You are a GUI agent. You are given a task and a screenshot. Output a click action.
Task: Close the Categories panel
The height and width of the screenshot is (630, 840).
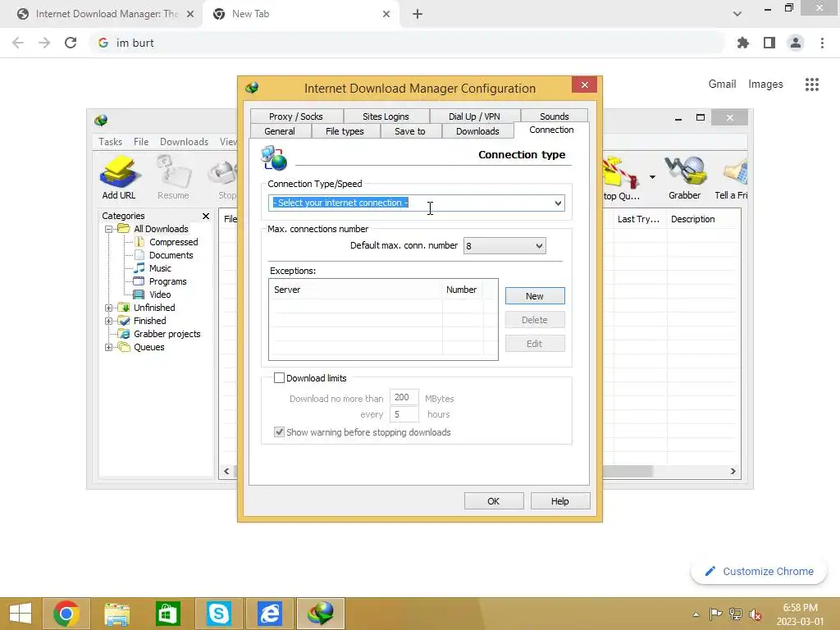(x=206, y=216)
